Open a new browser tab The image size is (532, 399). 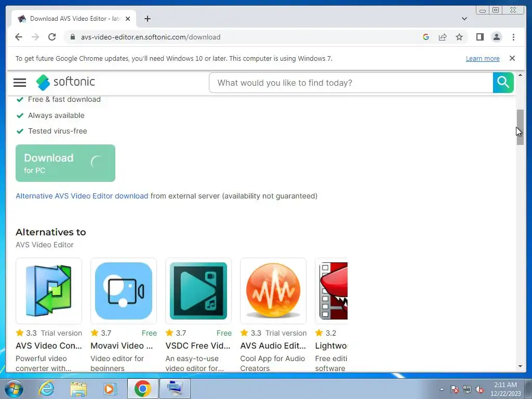pos(147,19)
